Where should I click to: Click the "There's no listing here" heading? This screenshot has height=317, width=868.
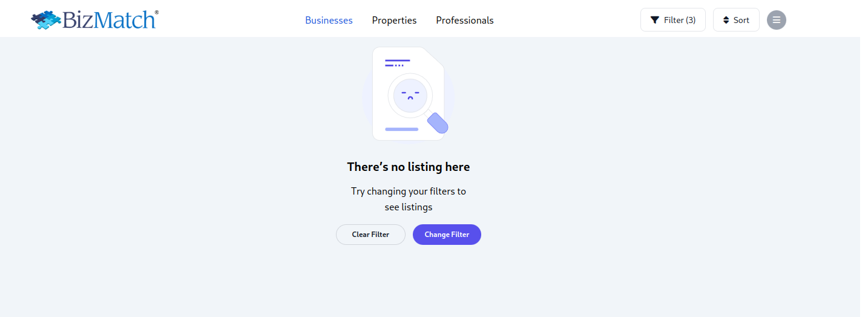[x=409, y=167]
